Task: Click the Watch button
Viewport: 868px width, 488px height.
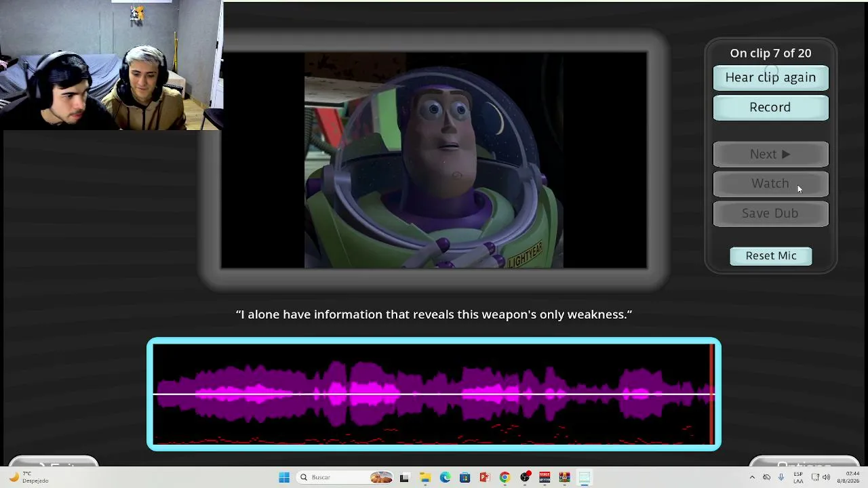Action: point(770,184)
